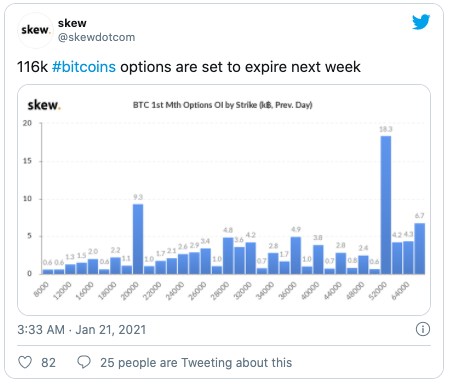Click the Twitter bird logo icon
Viewport: 450px width, 386px height.
pos(421,22)
